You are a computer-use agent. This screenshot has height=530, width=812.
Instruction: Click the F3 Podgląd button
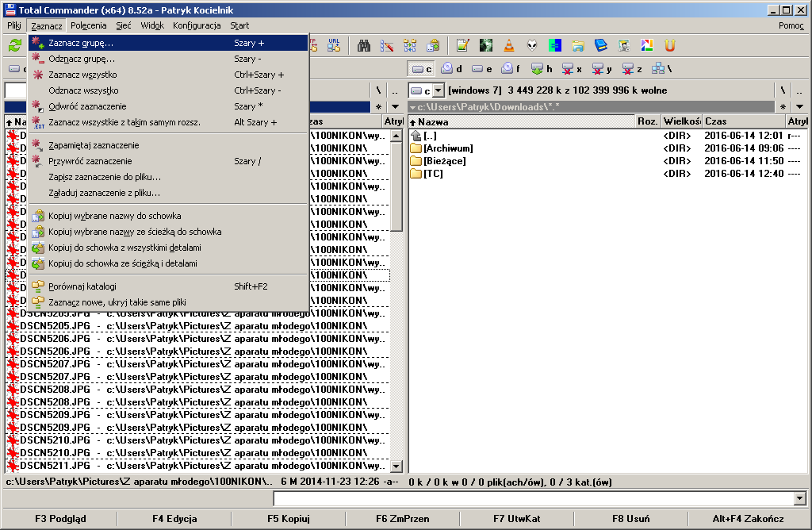tap(60, 519)
